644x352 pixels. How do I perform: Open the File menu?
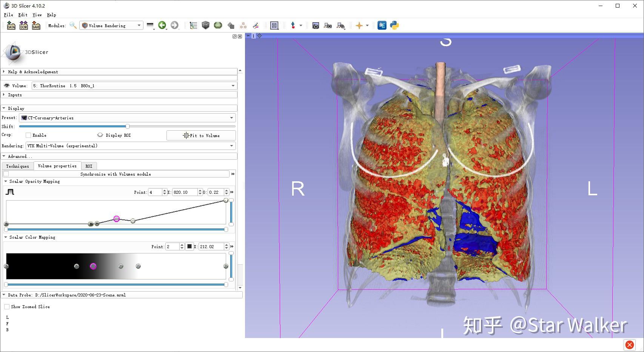(8, 15)
